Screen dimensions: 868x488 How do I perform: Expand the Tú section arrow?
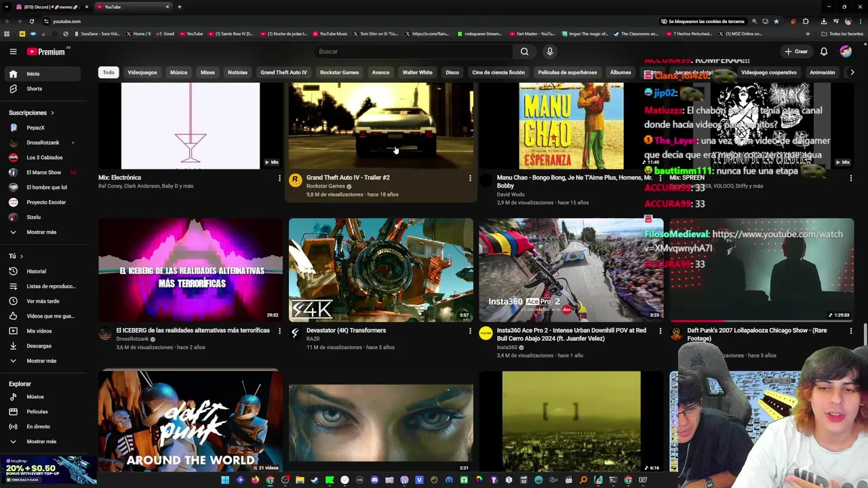pos(21,256)
